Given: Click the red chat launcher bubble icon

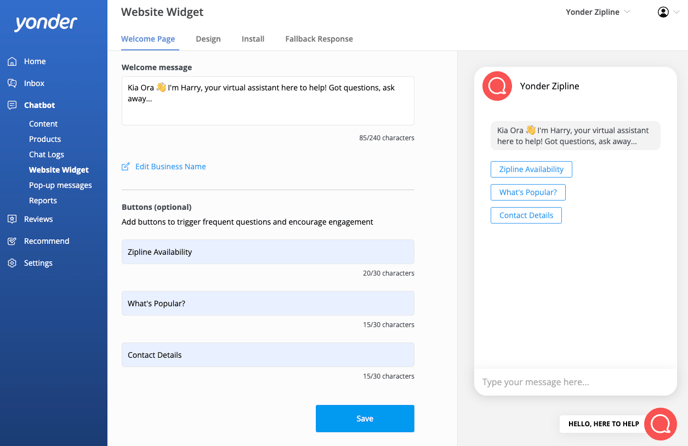Looking at the screenshot, I should click(x=660, y=424).
